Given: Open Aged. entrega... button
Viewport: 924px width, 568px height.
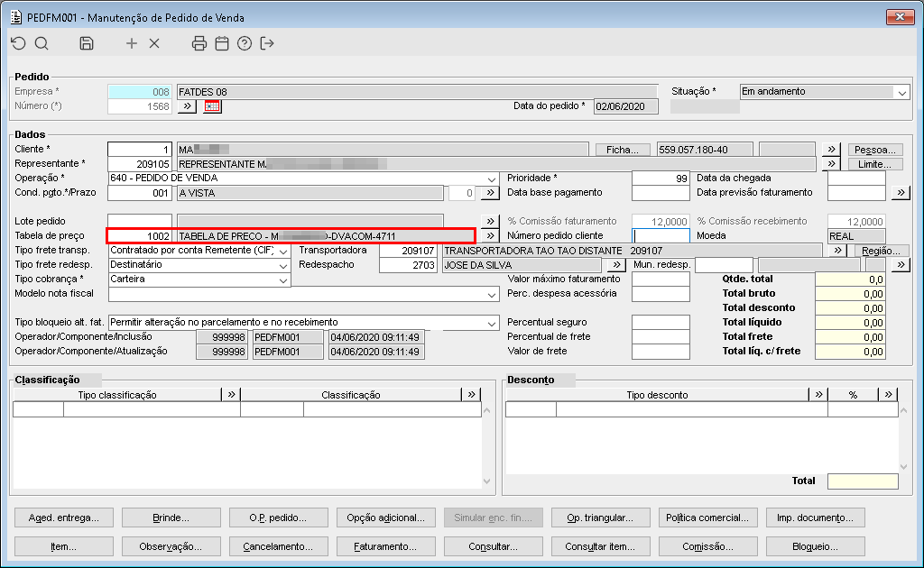Looking at the screenshot, I should (x=64, y=518).
